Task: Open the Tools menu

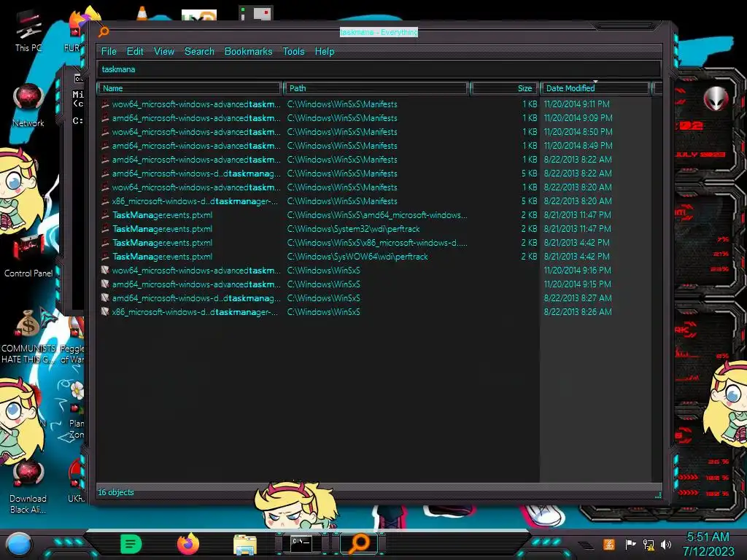Action: (x=293, y=52)
